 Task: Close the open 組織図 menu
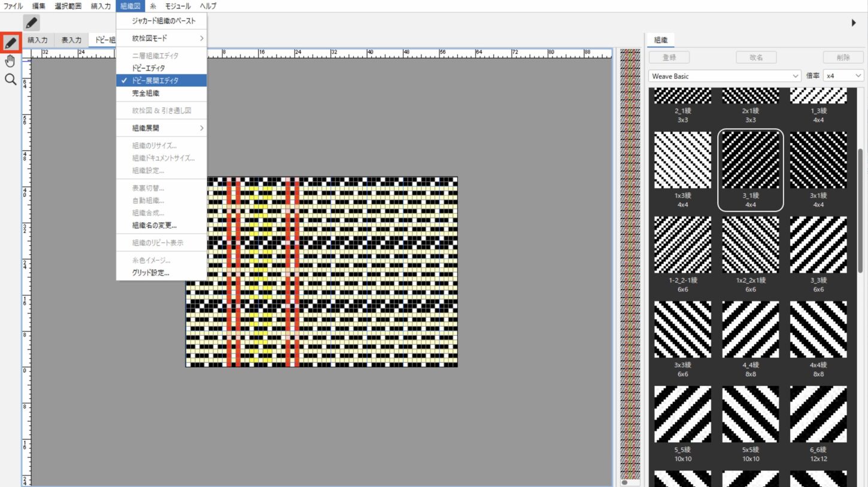[130, 6]
